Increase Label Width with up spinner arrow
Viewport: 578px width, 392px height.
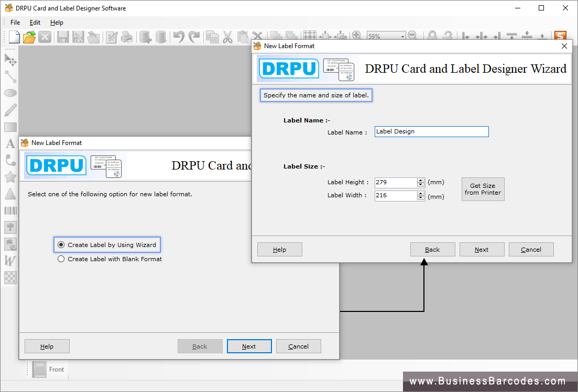tap(421, 194)
